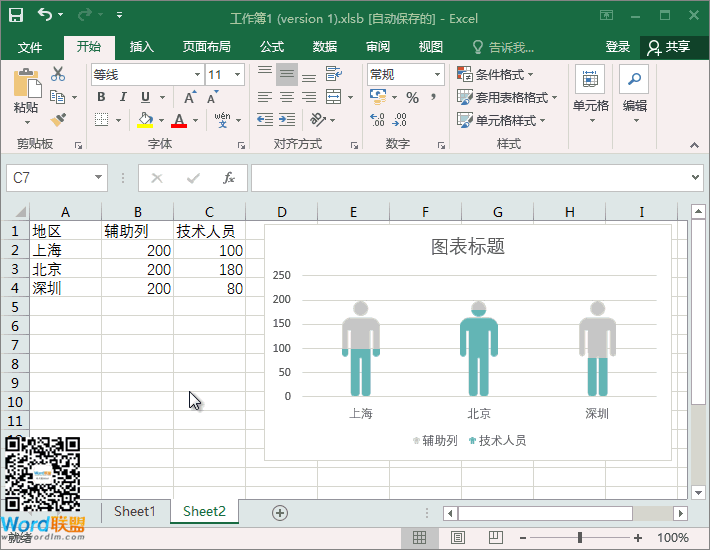710x550 pixels.
Task: Click the 共享 Share button
Action: 669,47
